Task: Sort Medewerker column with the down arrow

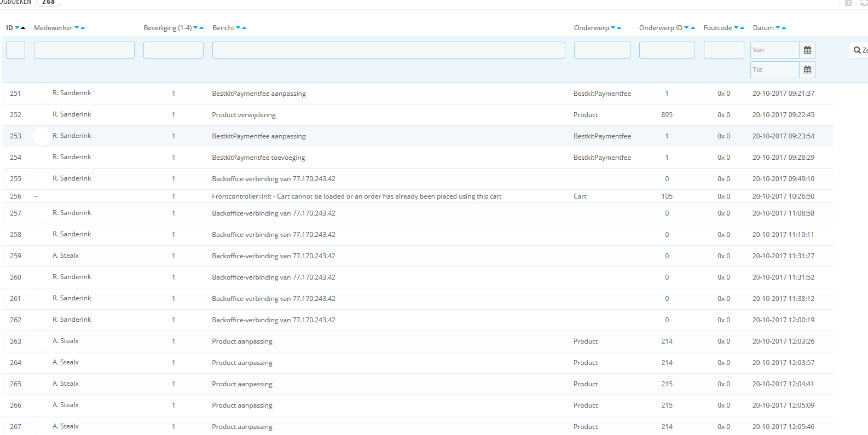Action: (77, 28)
